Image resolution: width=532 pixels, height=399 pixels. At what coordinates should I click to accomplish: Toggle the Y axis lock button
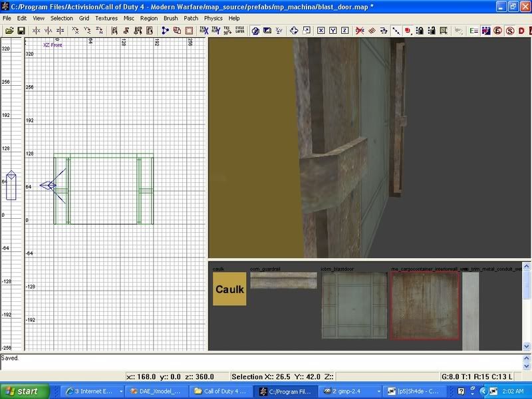pos(333,31)
